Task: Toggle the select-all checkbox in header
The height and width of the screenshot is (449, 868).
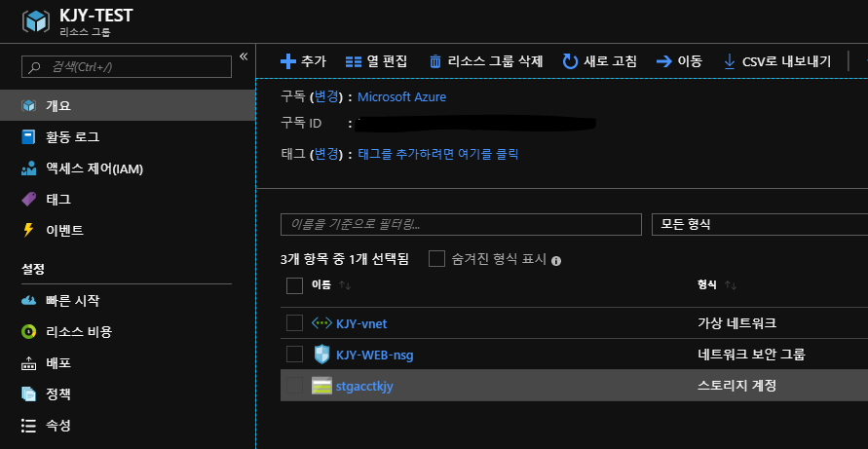Action: tap(294, 285)
